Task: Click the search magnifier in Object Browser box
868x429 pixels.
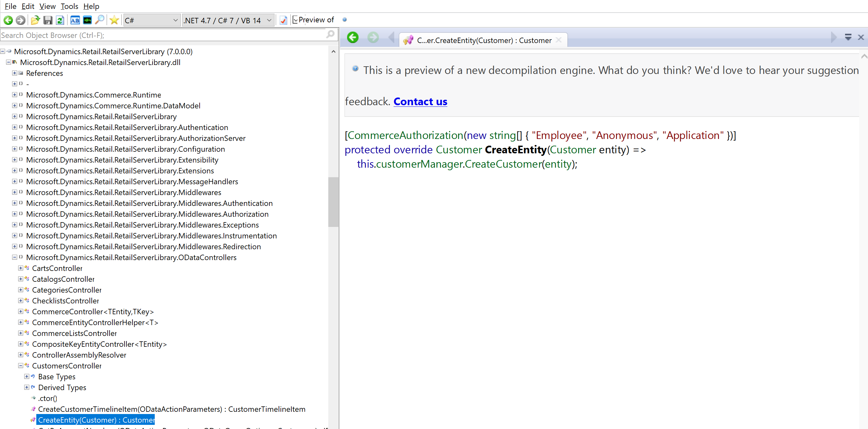Action: 330,34
